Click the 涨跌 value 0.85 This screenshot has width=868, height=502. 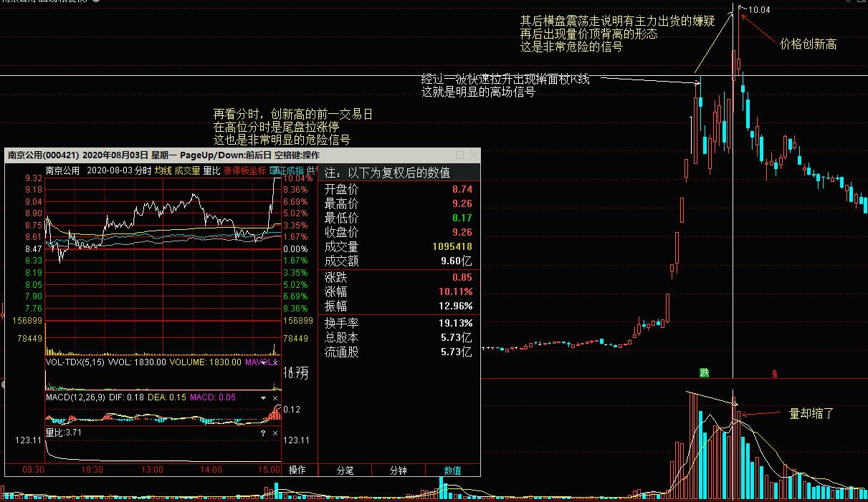click(462, 277)
